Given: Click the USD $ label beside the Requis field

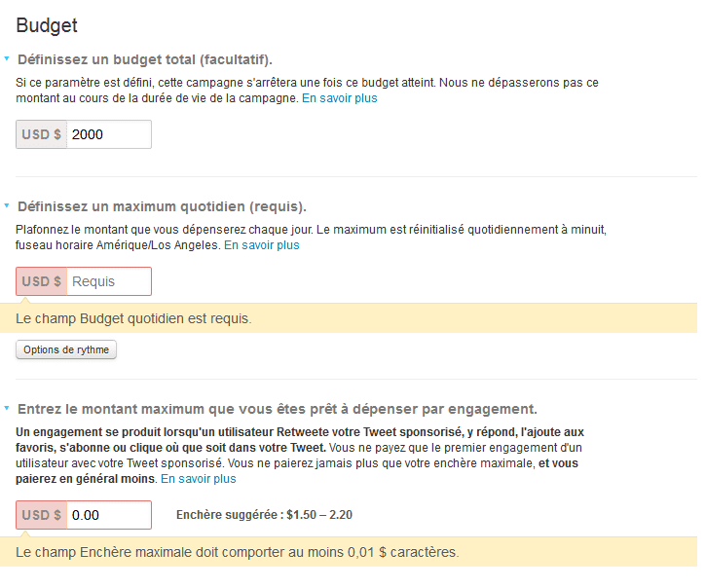Looking at the screenshot, I should 42,281.
